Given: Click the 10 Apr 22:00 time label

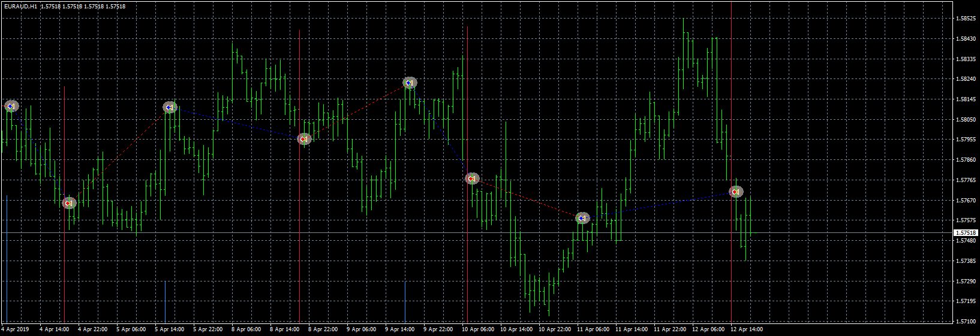Looking at the screenshot, I should point(555,329).
